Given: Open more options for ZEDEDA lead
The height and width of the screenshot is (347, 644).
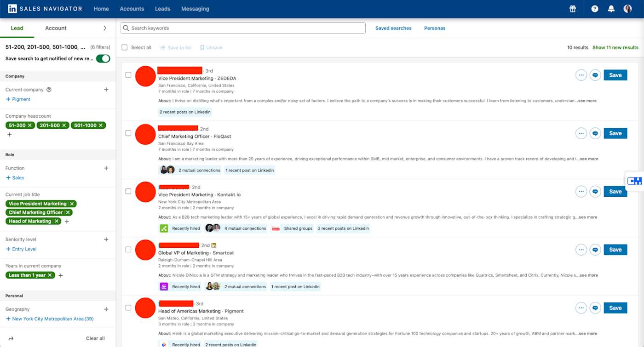Looking at the screenshot, I should 581,75.
